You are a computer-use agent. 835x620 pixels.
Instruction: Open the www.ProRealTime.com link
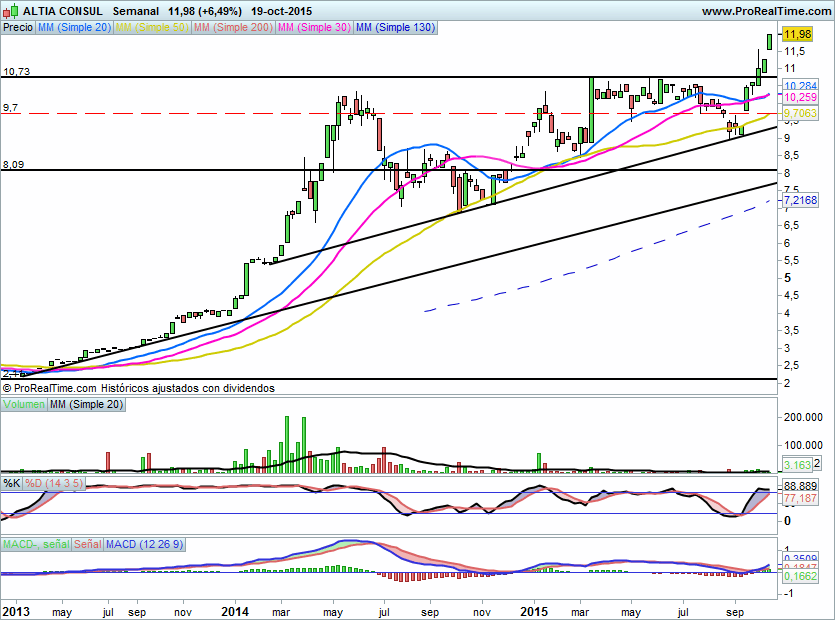point(766,11)
